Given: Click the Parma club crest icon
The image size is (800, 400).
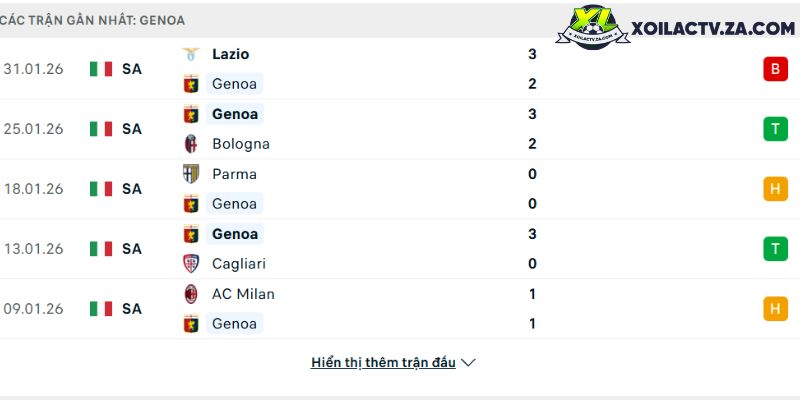Looking at the screenshot, I should [190, 174].
